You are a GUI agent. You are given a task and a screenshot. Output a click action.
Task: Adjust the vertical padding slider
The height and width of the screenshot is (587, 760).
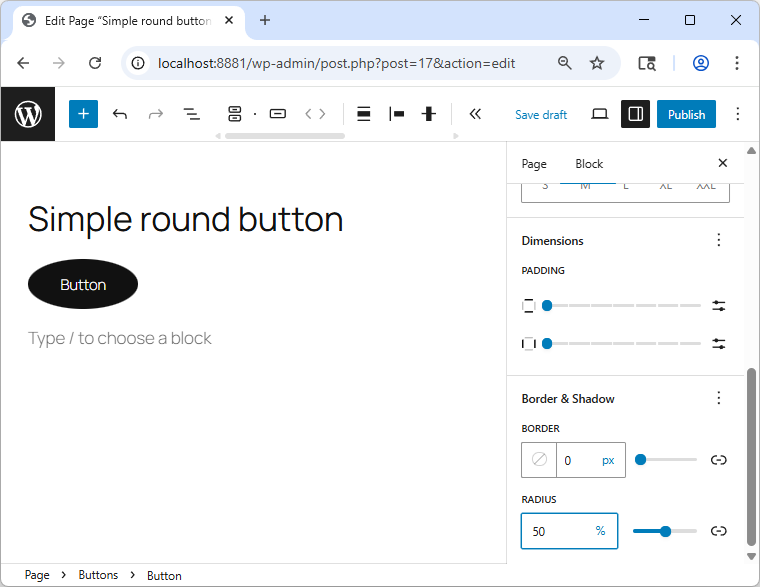(x=621, y=305)
